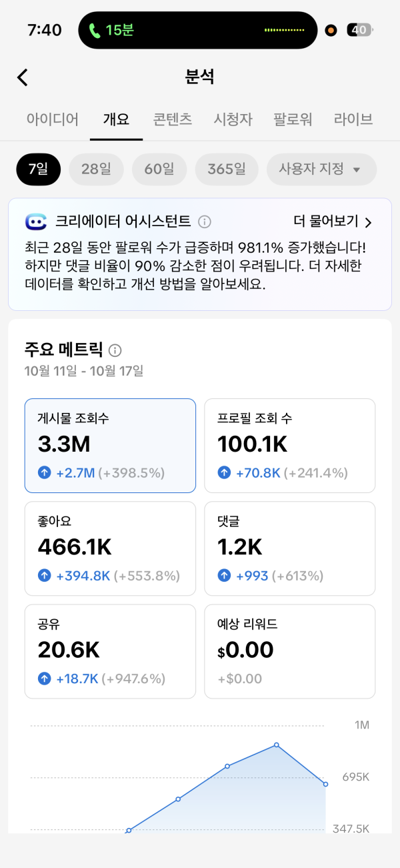The height and width of the screenshot is (868, 400).
Task: Switch to the 팔로워 tab
Action: pyautogui.click(x=293, y=119)
